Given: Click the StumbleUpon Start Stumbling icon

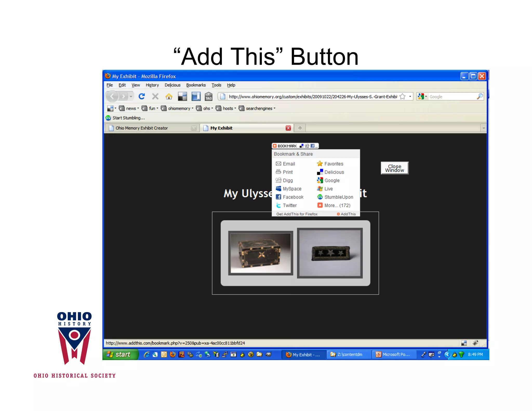Looking at the screenshot, I should click(108, 118).
